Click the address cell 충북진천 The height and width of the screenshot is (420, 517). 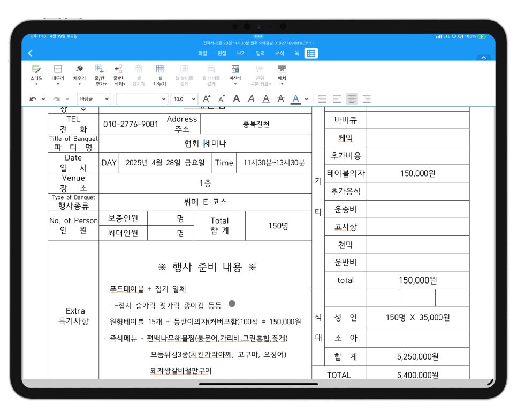click(256, 124)
